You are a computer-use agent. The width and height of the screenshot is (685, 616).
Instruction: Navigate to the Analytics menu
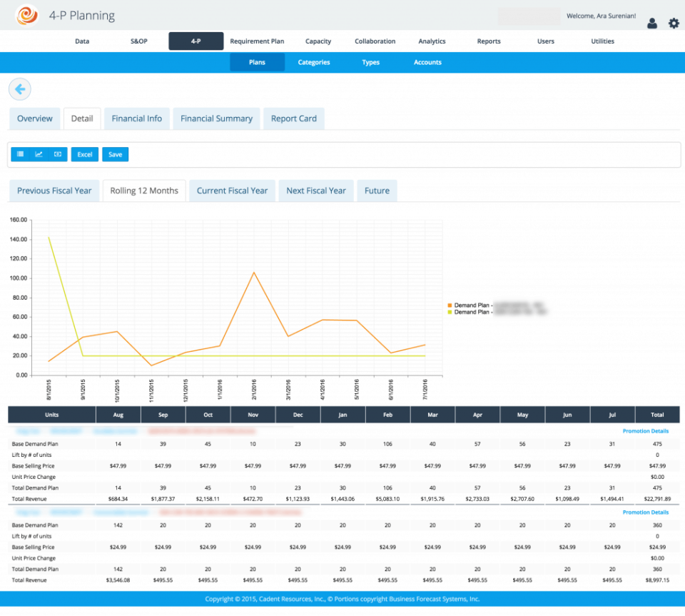tap(432, 41)
